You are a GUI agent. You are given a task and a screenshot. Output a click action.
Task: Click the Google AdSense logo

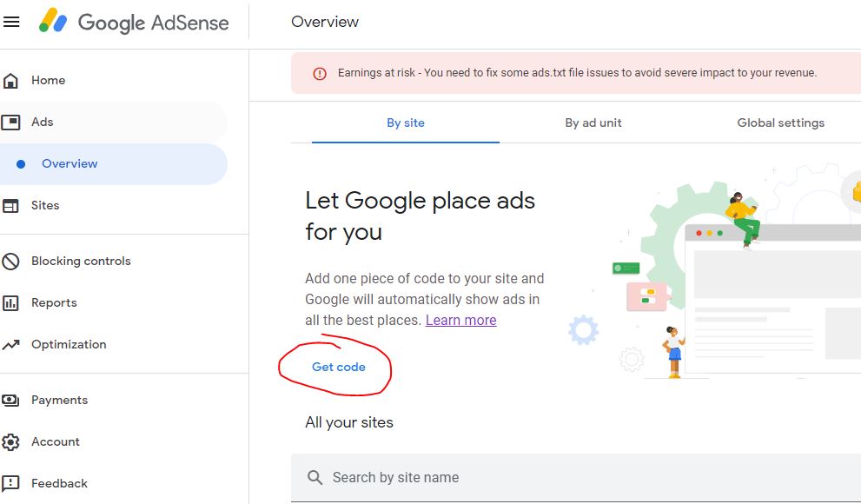pos(135,23)
